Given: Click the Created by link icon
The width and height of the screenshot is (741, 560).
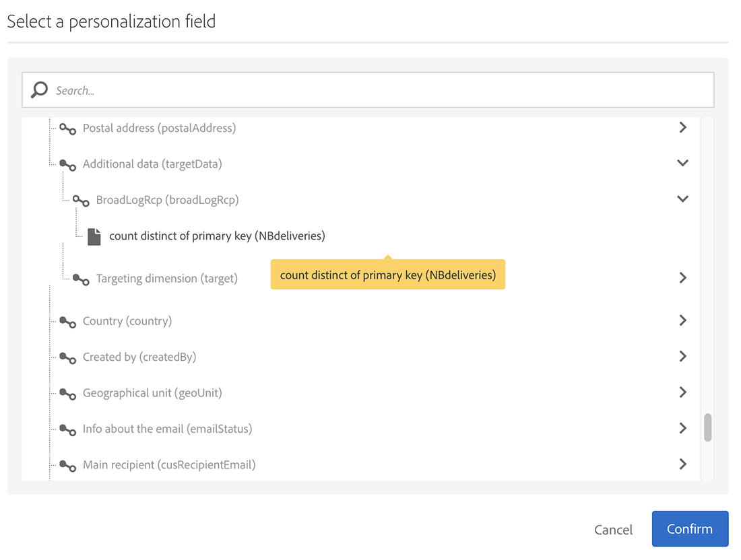Looking at the screenshot, I should pyautogui.click(x=67, y=357).
